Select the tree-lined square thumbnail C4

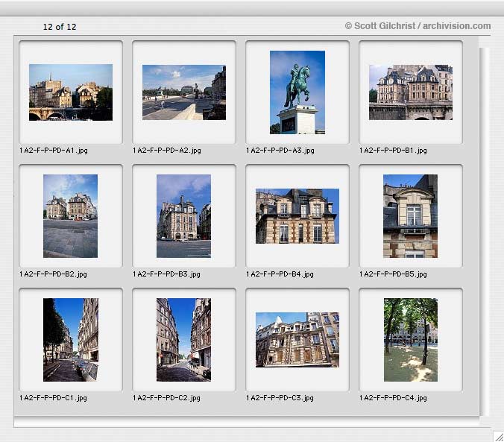click(411, 340)
